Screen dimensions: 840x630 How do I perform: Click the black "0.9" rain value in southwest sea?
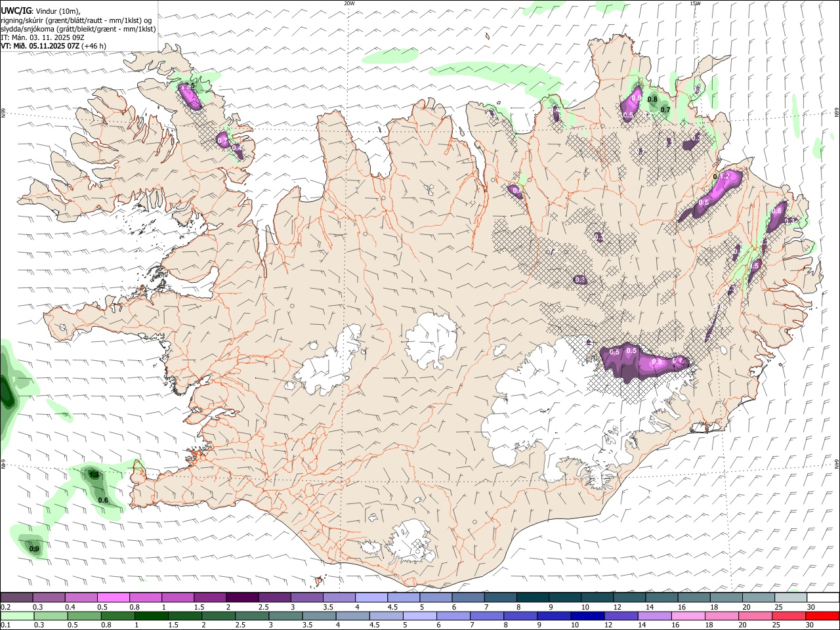[35, 549]
